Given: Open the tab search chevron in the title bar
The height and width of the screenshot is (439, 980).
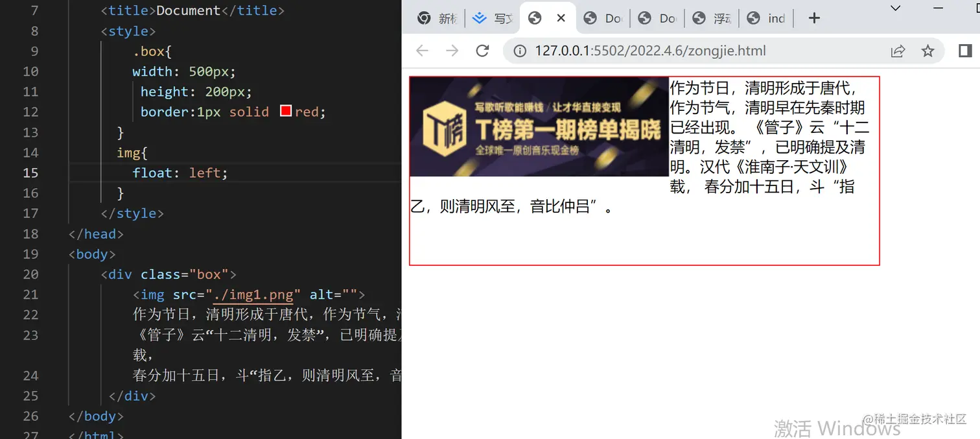Looking at the screenshot, I should click(896, 8).
